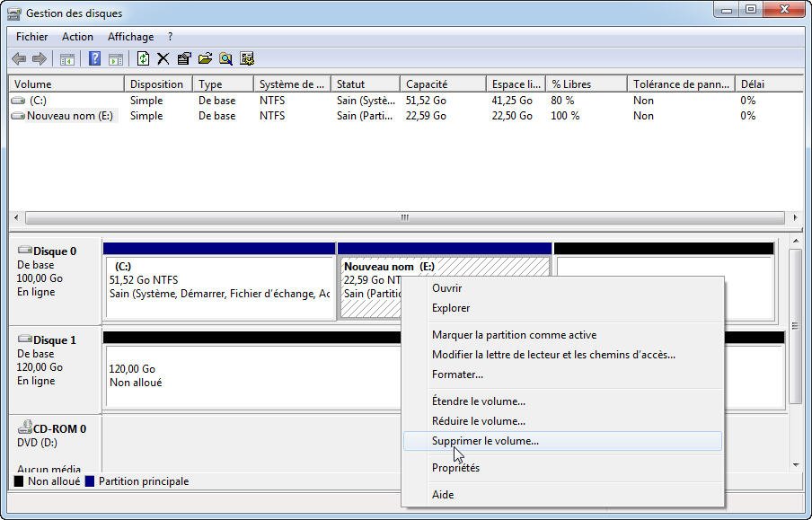Click the Forward arrow in toolbar
The height and width of the screenshot is (520, 812).
coord(39,59)
